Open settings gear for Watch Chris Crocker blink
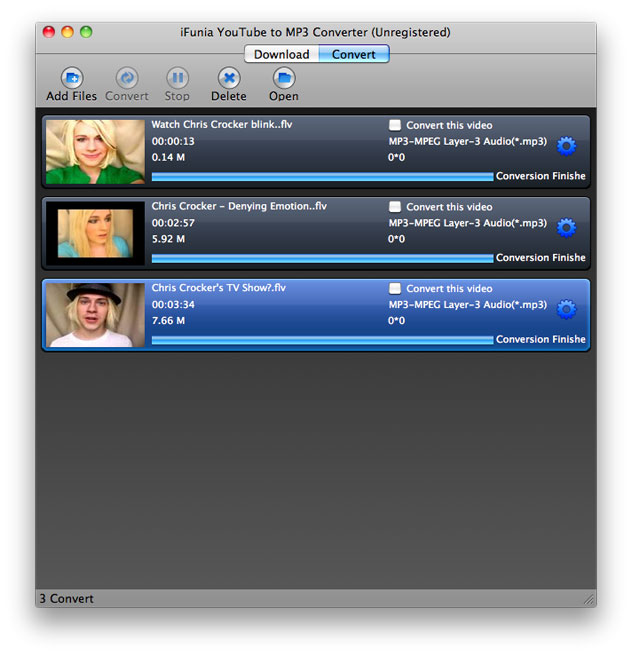The height and width of the screenshot is (656, 632). 566,146
